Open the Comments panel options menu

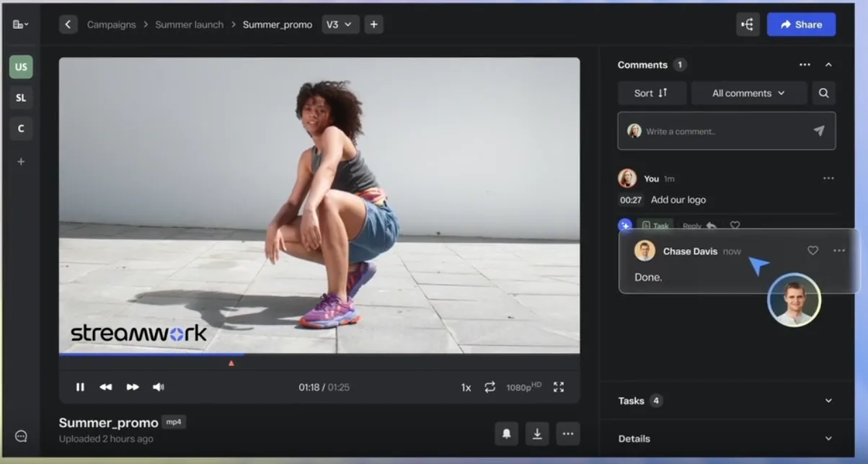coord(805,65)
